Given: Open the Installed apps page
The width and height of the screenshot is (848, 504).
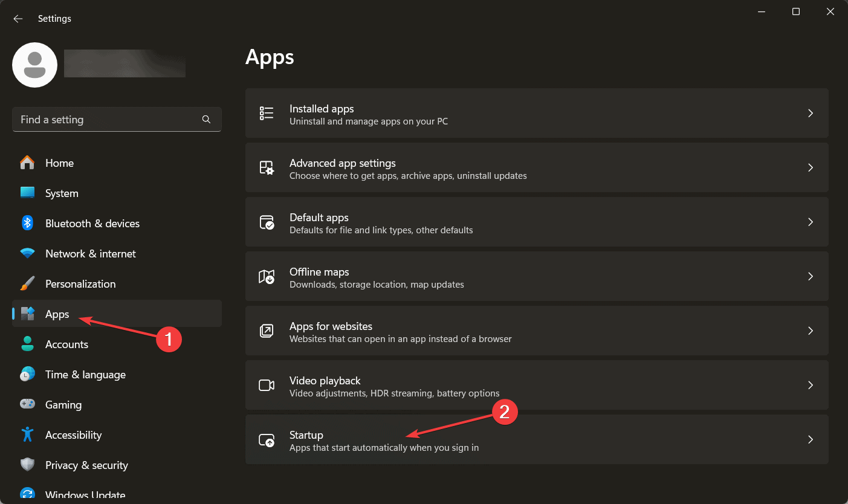Looking at the screenshot, I should pyautogui.click(x=537, y=114).
